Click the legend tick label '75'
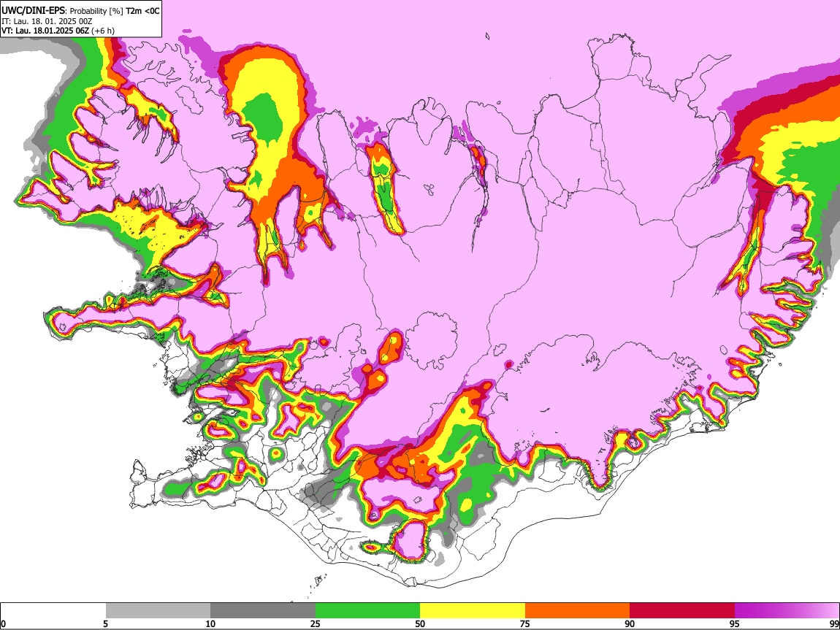Screen dimensions: 840x630 (525, 623)
